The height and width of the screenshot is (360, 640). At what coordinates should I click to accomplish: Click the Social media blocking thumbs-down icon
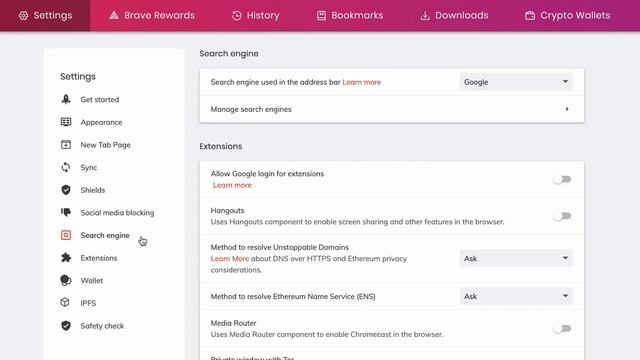click(66, 212)
